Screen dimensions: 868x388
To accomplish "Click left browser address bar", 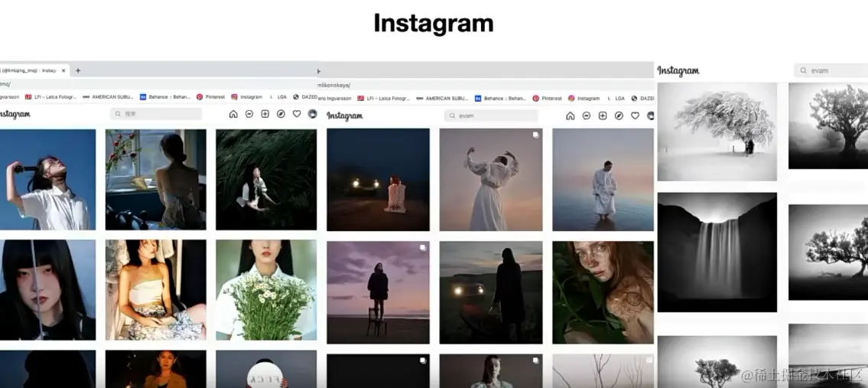I will (159, 83).
